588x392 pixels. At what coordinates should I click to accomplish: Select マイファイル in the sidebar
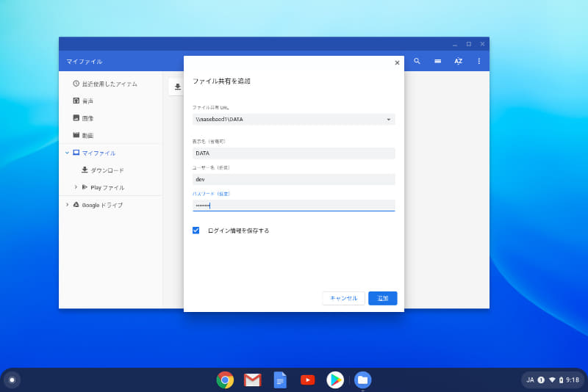[98, 153]
